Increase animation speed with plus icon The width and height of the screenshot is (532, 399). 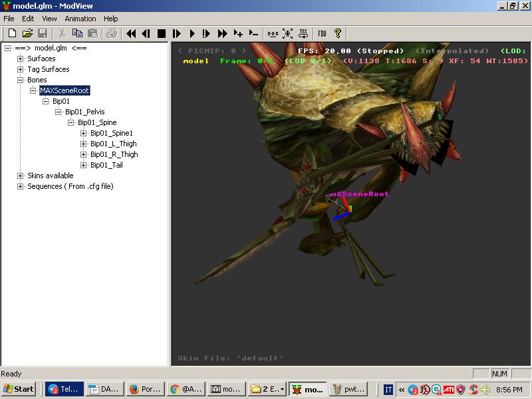click(x=238, y=33)
